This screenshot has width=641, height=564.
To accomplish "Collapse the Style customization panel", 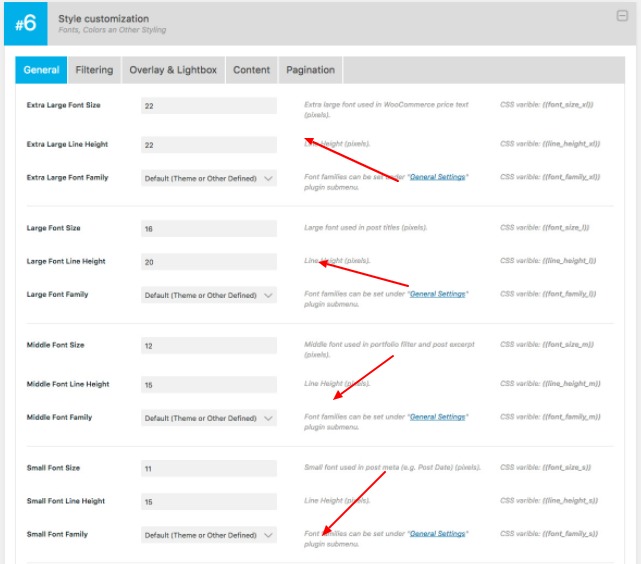I will pyautogui.click(x=622, y=16).
